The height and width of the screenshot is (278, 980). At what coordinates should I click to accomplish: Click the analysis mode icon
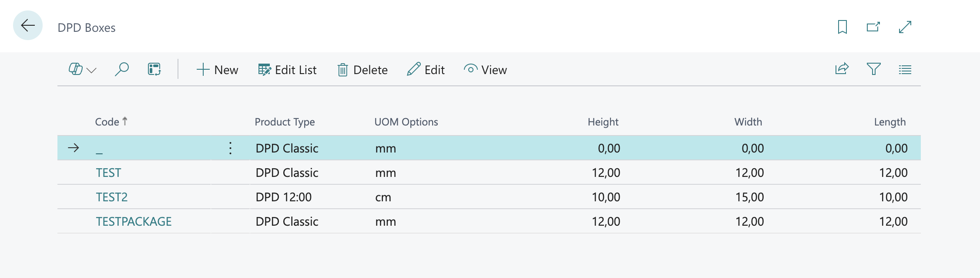(x=154, y=70)
